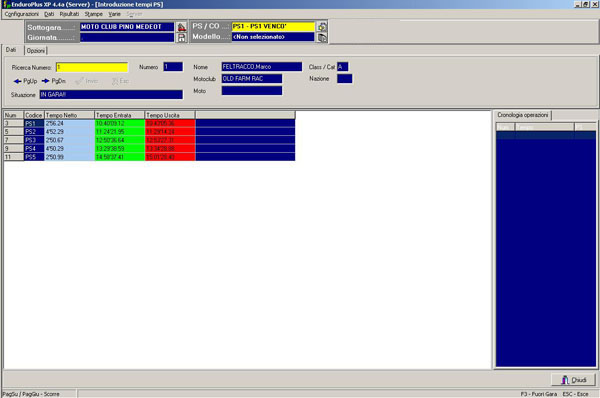Click row header number 11
Image resolution: width=600 pixels, height=398 pixels.
(13, 157)
